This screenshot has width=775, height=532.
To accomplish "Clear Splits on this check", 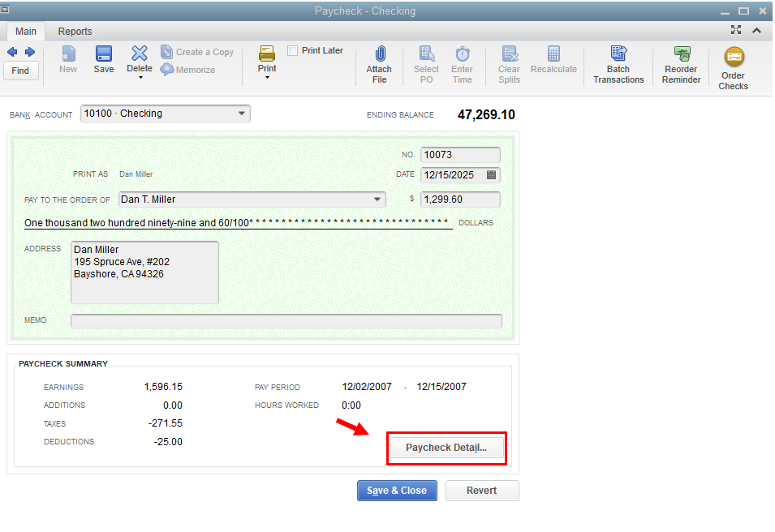I will (x=509, y=65).
